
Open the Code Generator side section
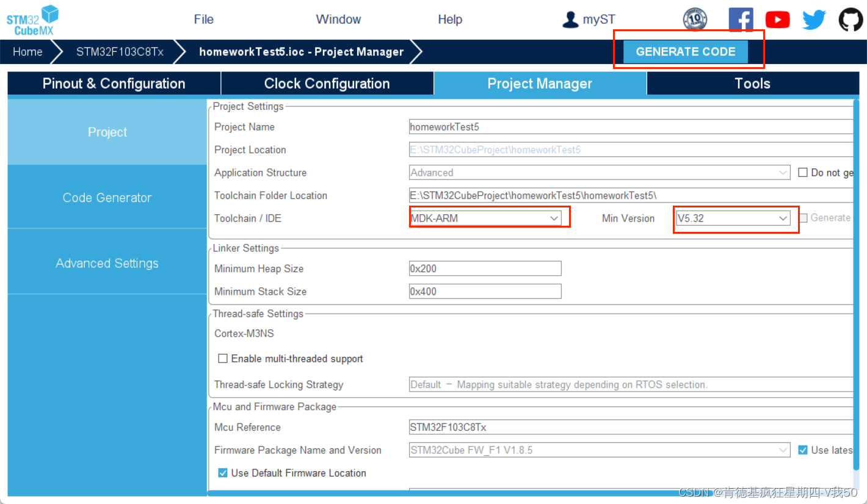coord(107,197)
